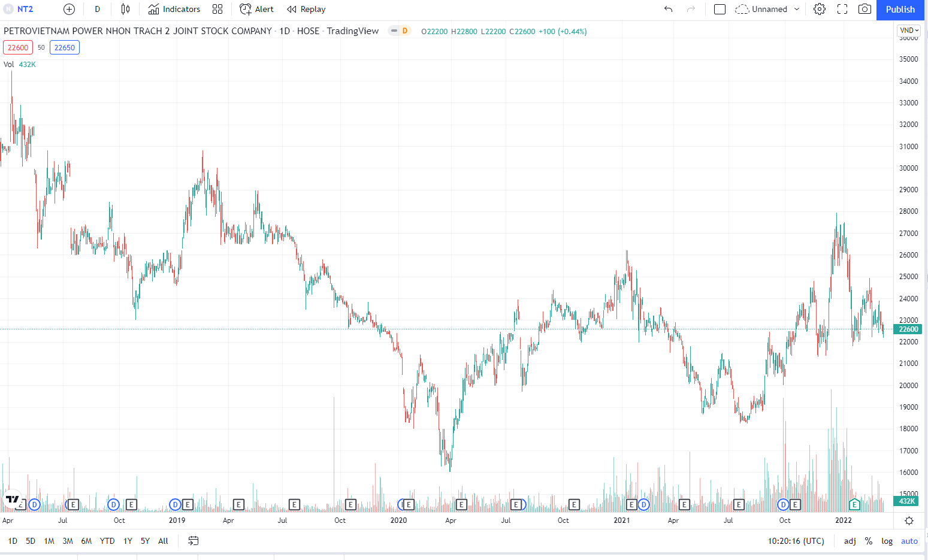Enter fullscreen mode
928x560 pixels.
(842, 9)
